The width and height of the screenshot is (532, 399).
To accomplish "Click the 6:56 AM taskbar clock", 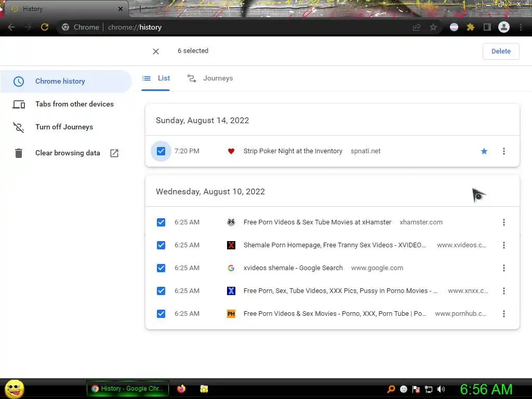I will (486, 389).
